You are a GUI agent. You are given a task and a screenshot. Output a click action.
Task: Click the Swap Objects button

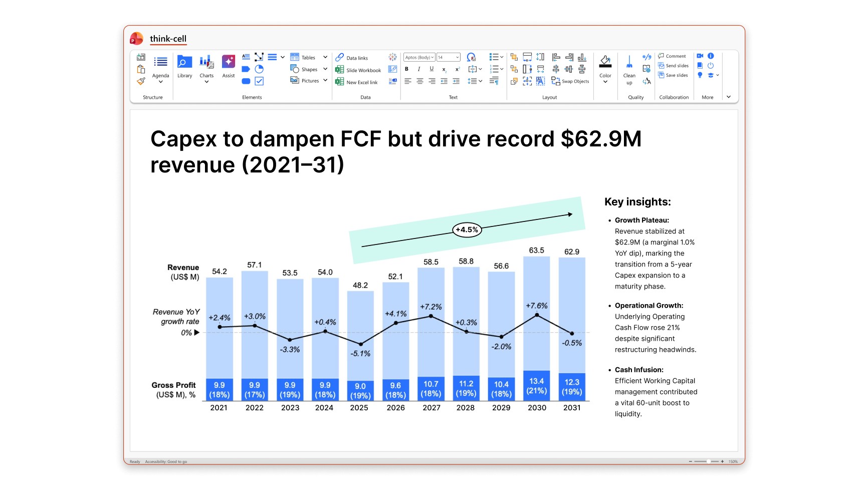coord(570,81)
